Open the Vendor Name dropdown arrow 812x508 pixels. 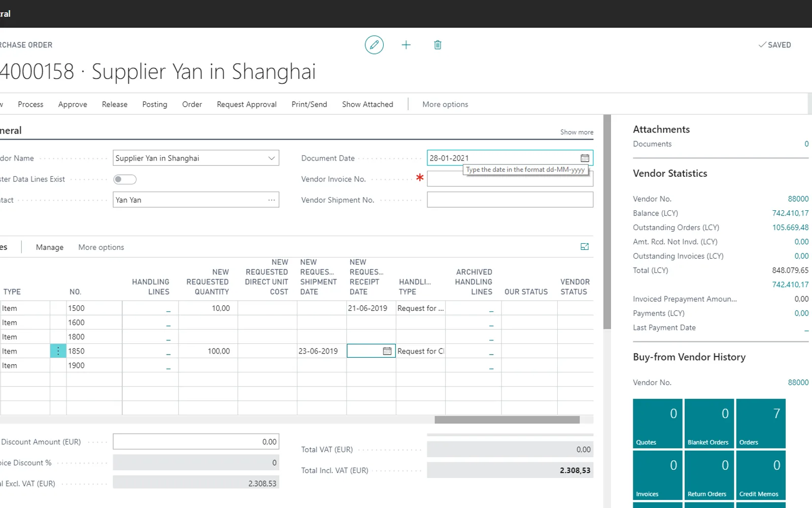coord(272,158)
